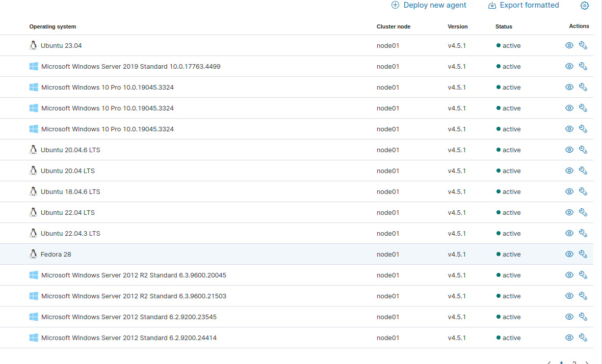The image size is (602, 364).
Task: Sort by Cluster node column header
Action: (x=393, y=26)
